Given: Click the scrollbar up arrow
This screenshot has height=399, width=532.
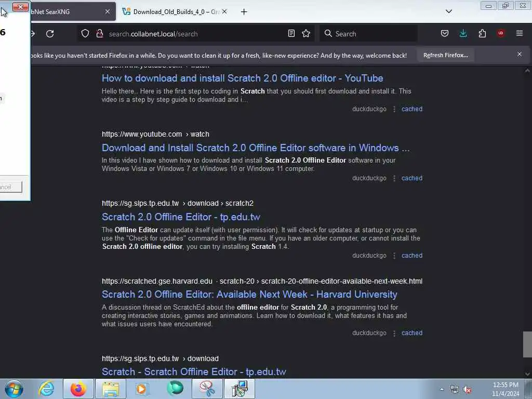Looking at the screenshot, I should [x=527, y=71].
